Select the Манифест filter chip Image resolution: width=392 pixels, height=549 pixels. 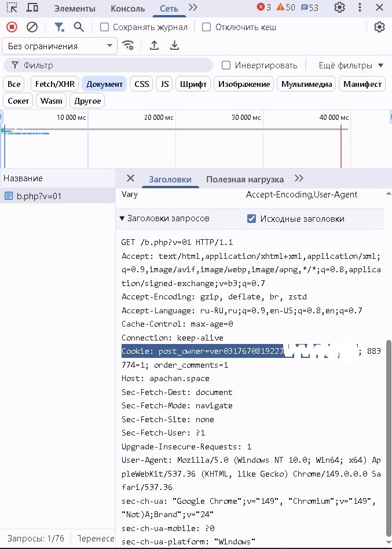coord(362,84)
